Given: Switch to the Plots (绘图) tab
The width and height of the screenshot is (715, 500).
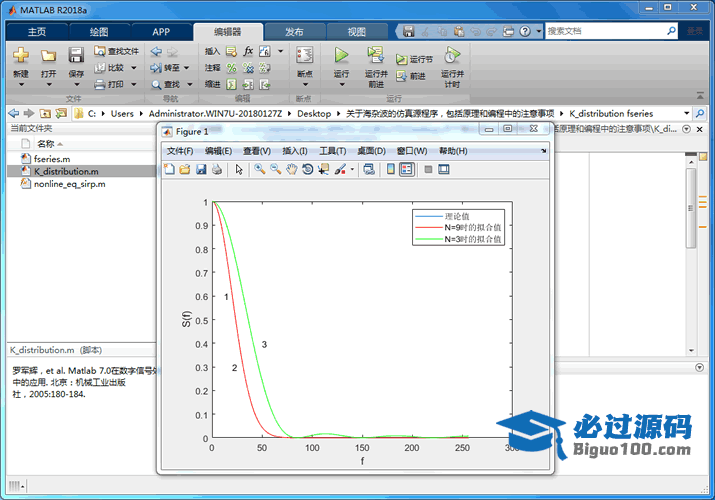Looking at the screenshot, I should coord(99,32).
